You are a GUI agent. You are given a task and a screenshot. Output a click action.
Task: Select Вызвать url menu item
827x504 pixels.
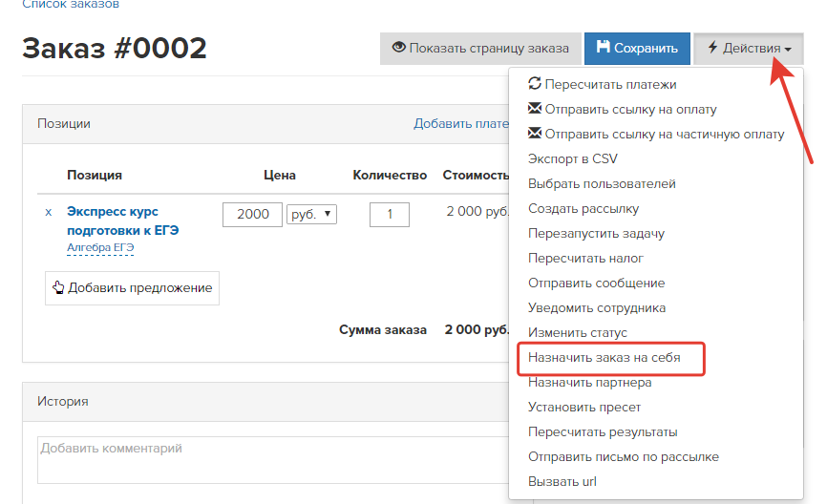562,481
